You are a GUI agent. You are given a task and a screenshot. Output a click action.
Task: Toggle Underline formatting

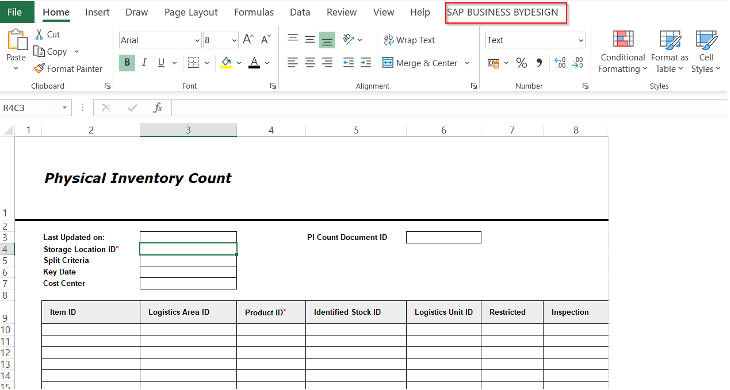[161, 62]
